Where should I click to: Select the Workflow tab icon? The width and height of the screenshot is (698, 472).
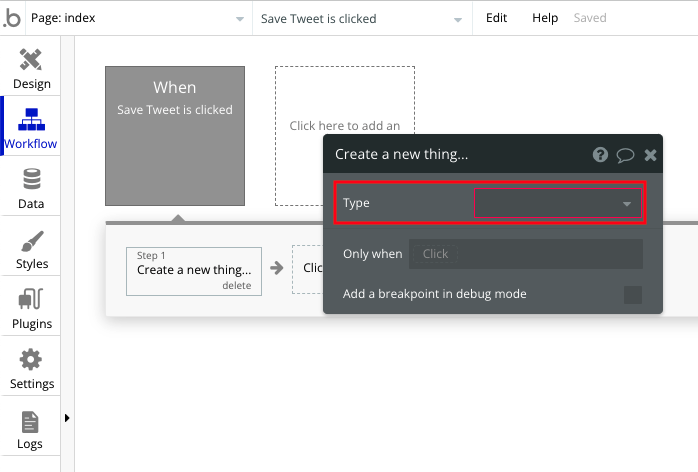(x=31, y=119)
